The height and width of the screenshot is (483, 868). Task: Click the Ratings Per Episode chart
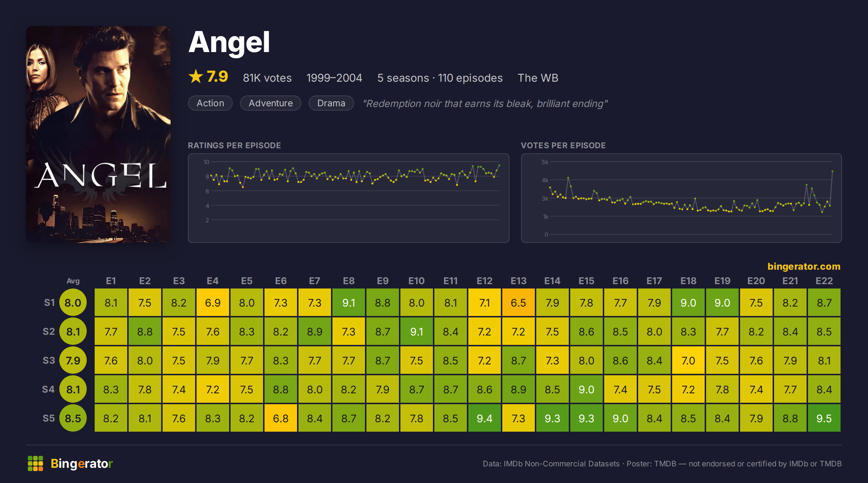click(x=349, y=198)
